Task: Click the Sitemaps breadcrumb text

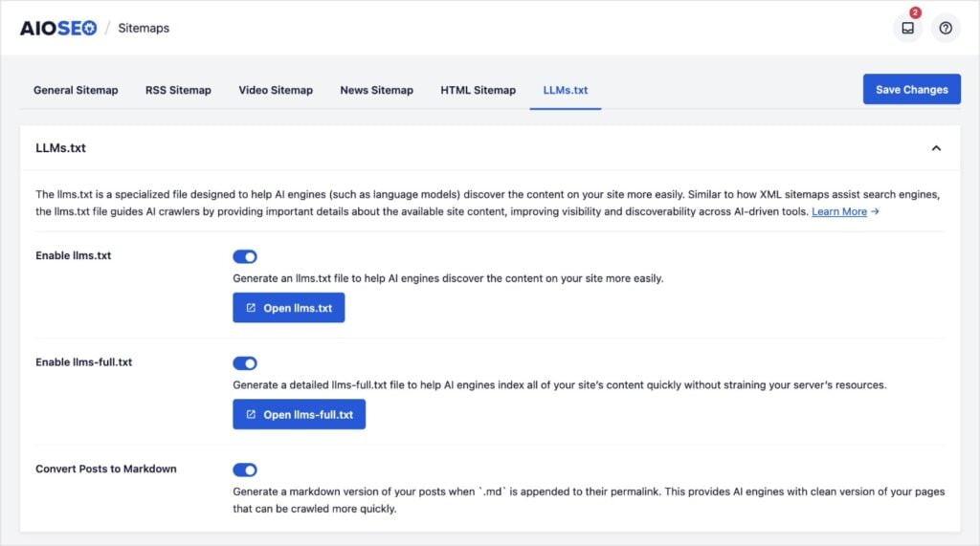Action: tap(144, 28)
